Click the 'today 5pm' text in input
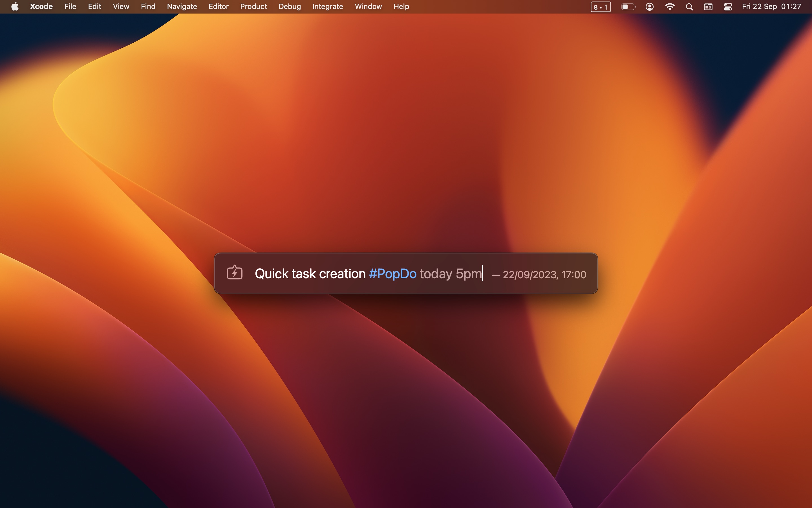 tap(451, 274)
